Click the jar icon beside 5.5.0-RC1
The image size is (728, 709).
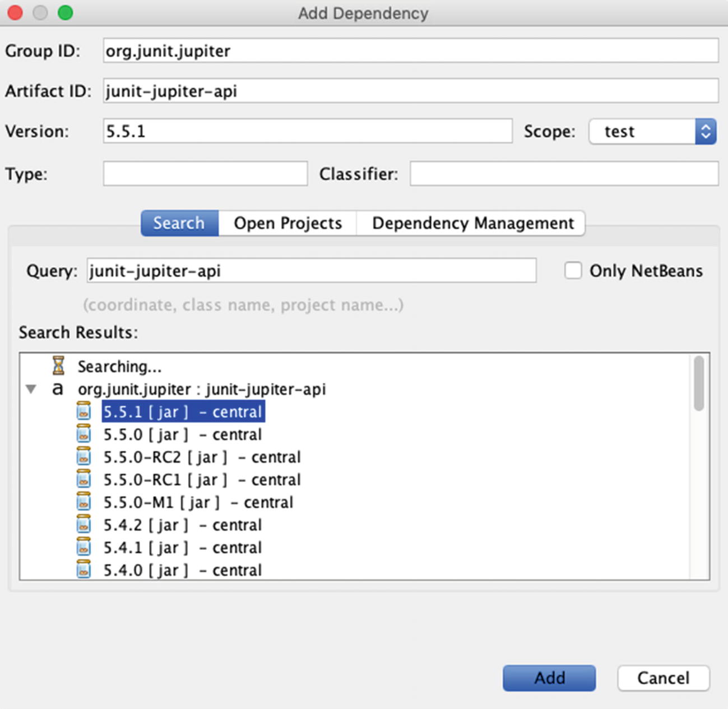coord(84,480)
